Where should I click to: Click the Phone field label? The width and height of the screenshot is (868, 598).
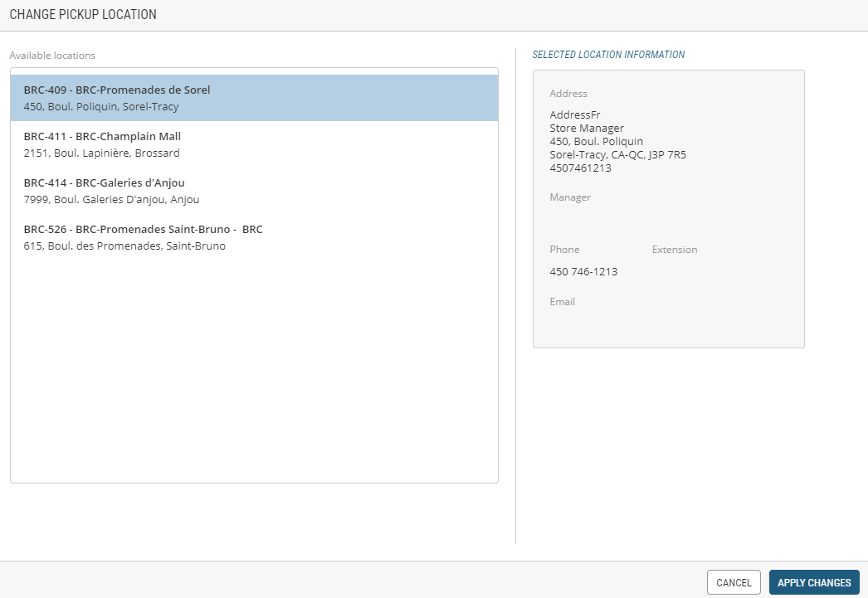564,250
